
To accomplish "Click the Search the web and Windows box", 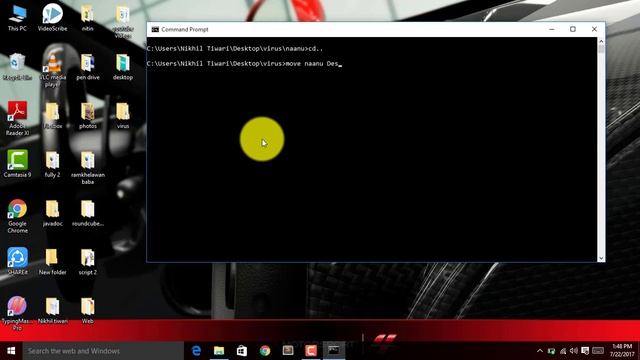I will (103, 351).
